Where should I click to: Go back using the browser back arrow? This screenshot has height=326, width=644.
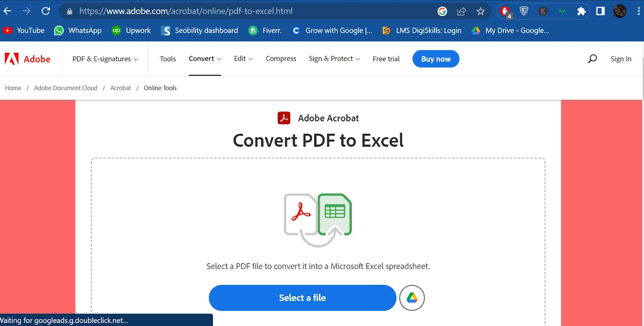point(7,11)
